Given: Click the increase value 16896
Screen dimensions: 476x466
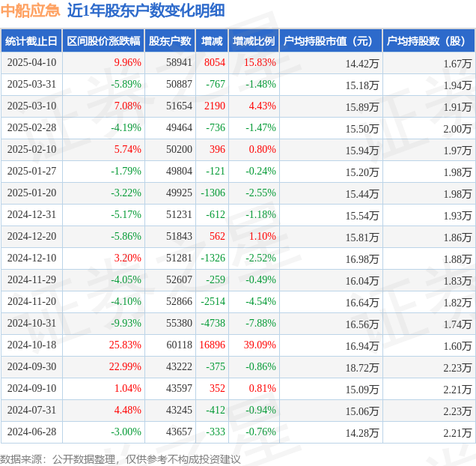Looking at the screenshot, I should tap(213, 345).
